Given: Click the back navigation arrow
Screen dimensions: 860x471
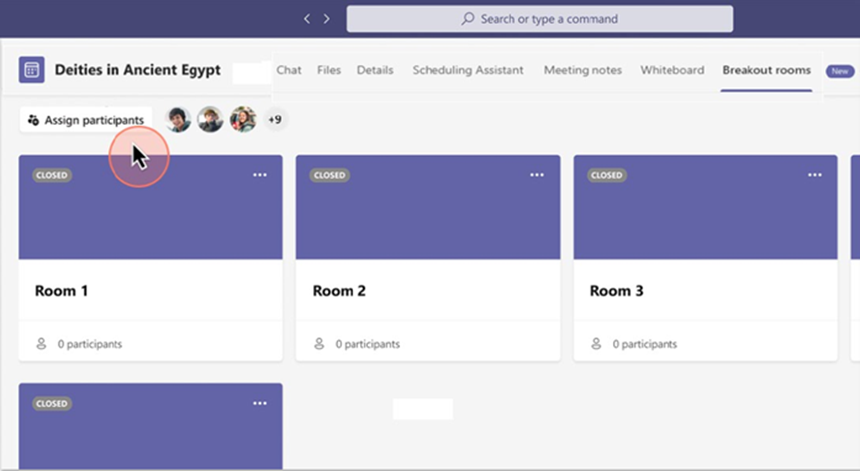Looking at the screenshot, I should click(x=307, y=19).
